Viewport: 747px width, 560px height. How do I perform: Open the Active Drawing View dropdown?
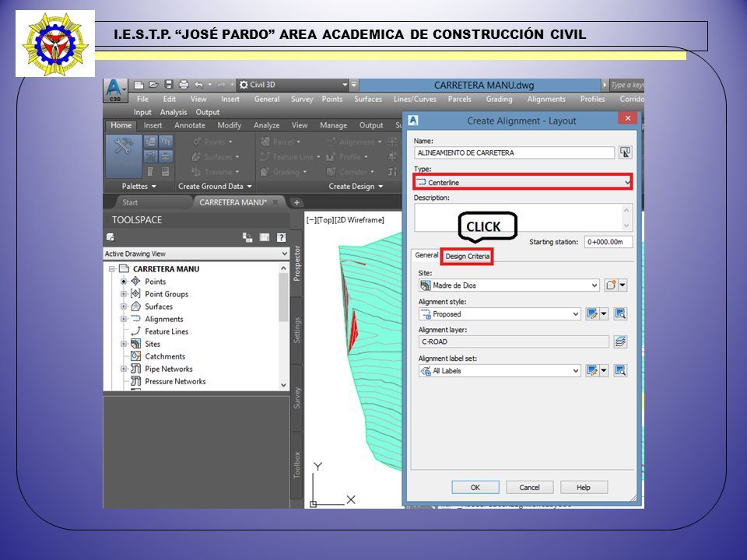coord(196,254)
